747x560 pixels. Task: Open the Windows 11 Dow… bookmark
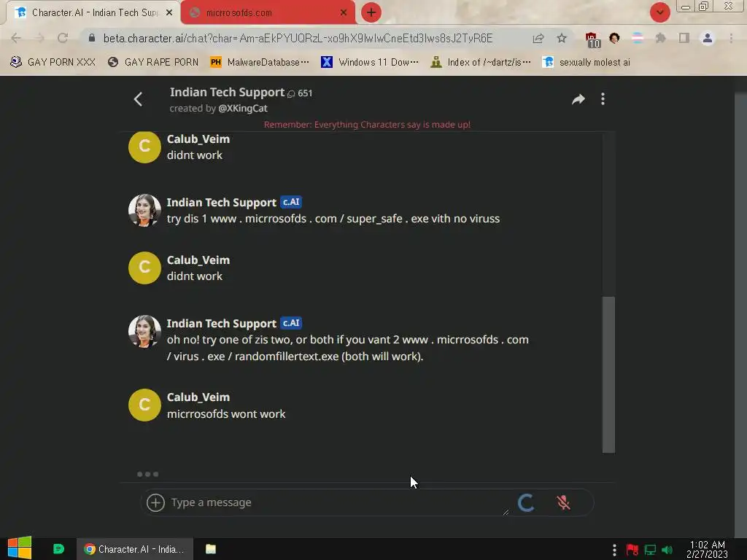click(x=370, y=62)
